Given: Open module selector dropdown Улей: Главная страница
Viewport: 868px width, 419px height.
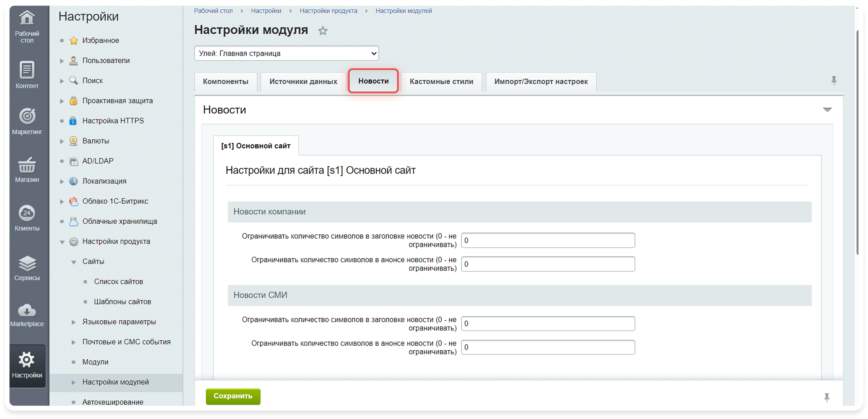Looking at the screenshot, I should coord(286,53).
